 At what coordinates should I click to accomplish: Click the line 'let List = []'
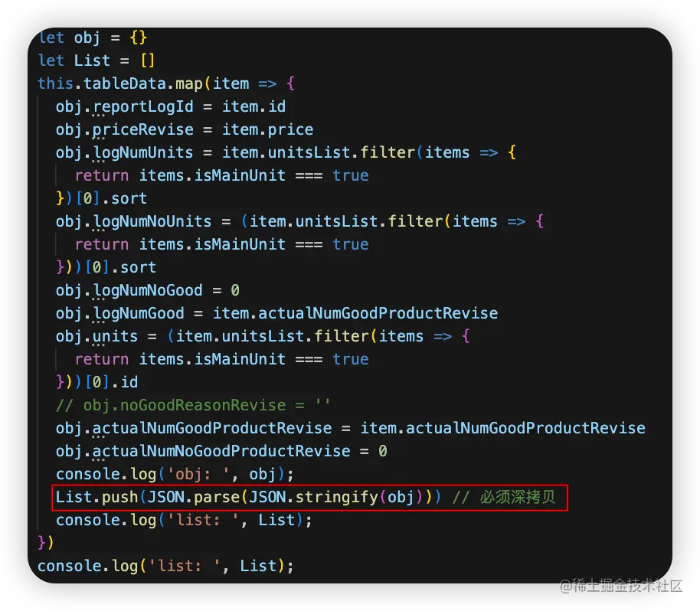pyautogui.click(x=96, y=60)
